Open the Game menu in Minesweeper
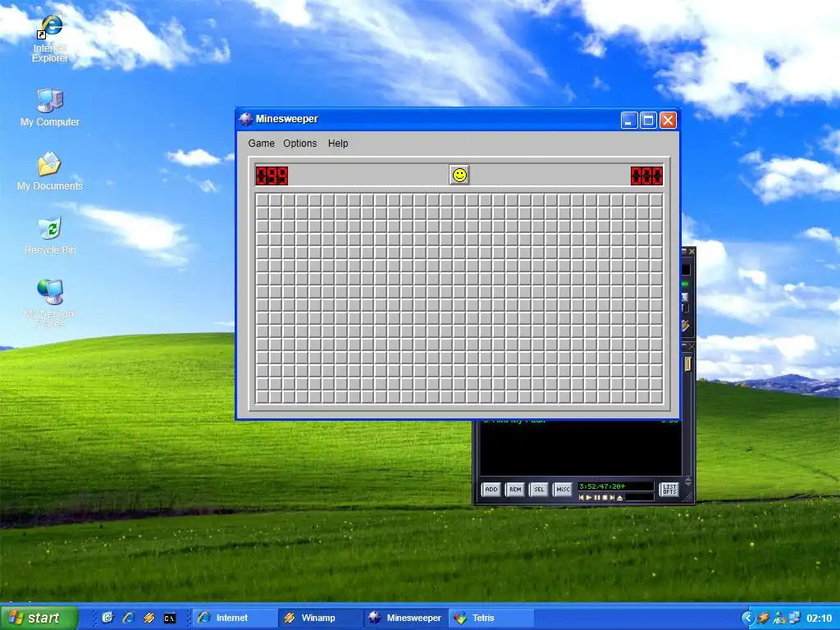840x630 pixels. [x=261, y=143]
